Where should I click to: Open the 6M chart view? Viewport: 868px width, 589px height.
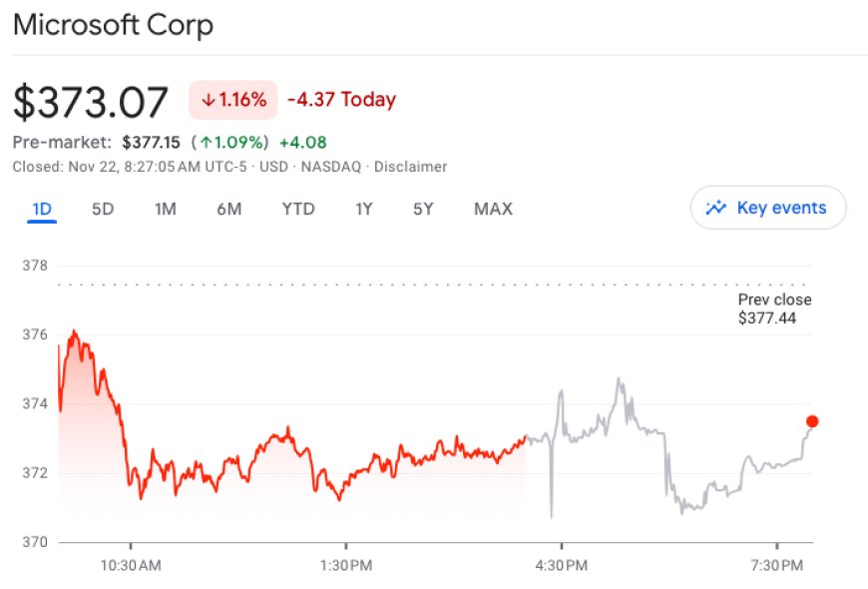click(230, 208)
